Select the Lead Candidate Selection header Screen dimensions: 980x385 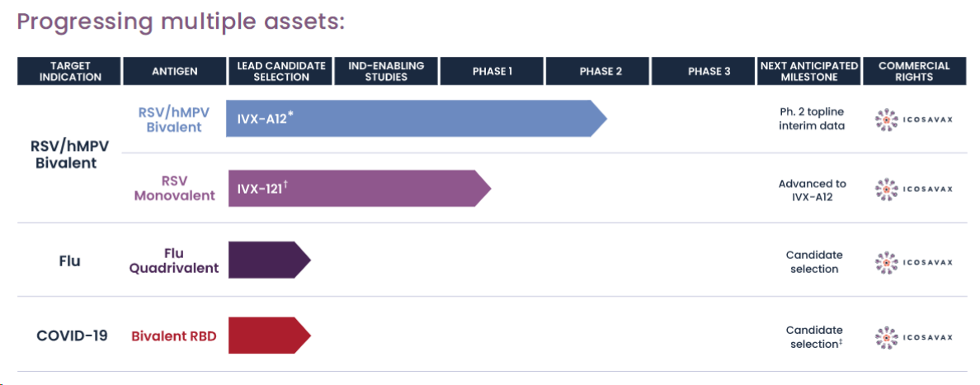tap(280, 72)
